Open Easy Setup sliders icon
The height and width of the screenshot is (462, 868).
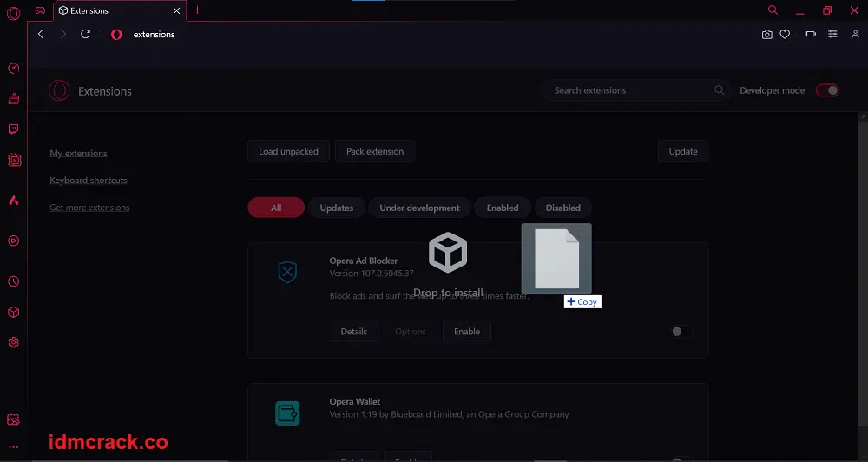coord(832,34)
